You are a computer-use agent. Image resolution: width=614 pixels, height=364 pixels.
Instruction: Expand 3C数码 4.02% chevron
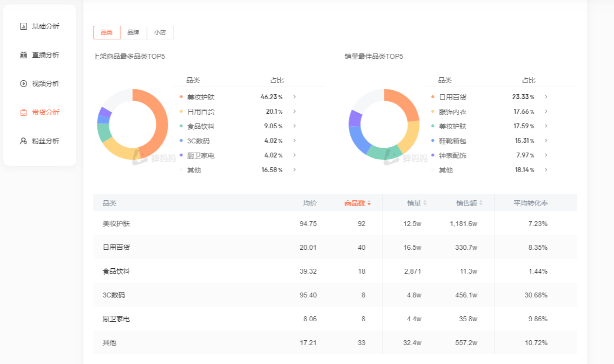click(294, 140)
